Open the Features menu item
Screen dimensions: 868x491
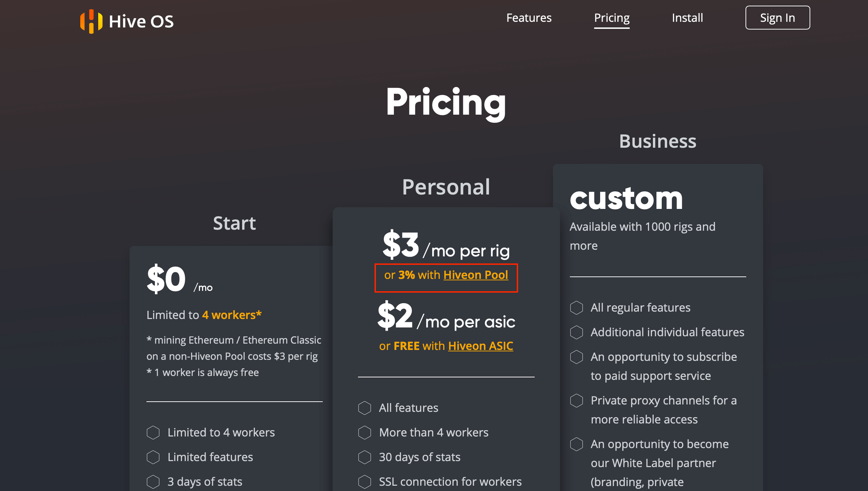tap(529, 18)
